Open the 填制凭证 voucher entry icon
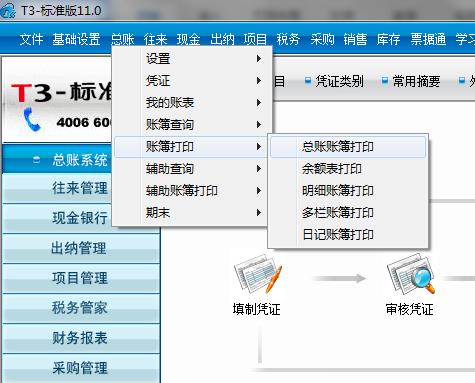The width and height of the screenshot is (475, 383). [x=258, y=274]
